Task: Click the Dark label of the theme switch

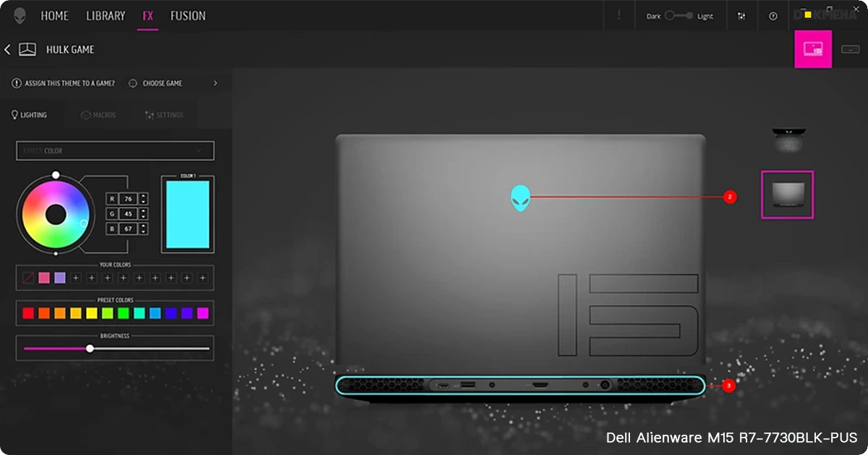Action: coord(653,16)
